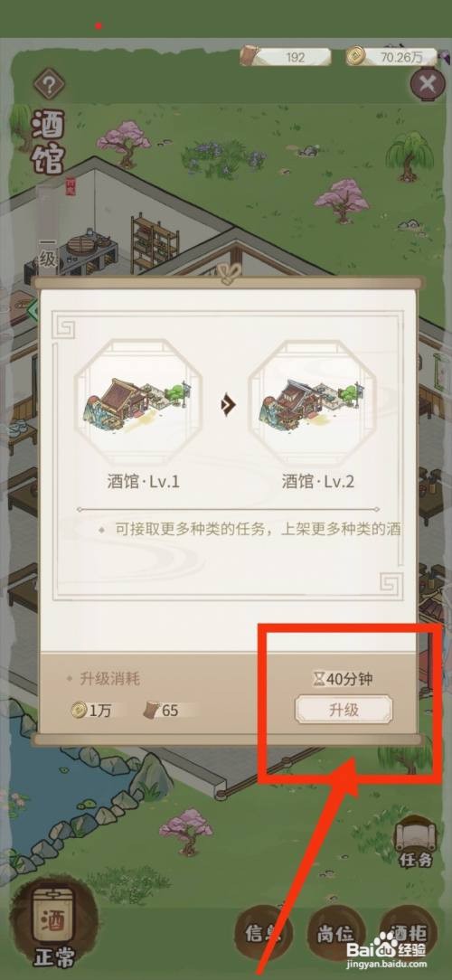The height and width of the screenshot is (980, 452).
Task: Tap the 升级 upgrade button
Action: (x=344, y=710)
